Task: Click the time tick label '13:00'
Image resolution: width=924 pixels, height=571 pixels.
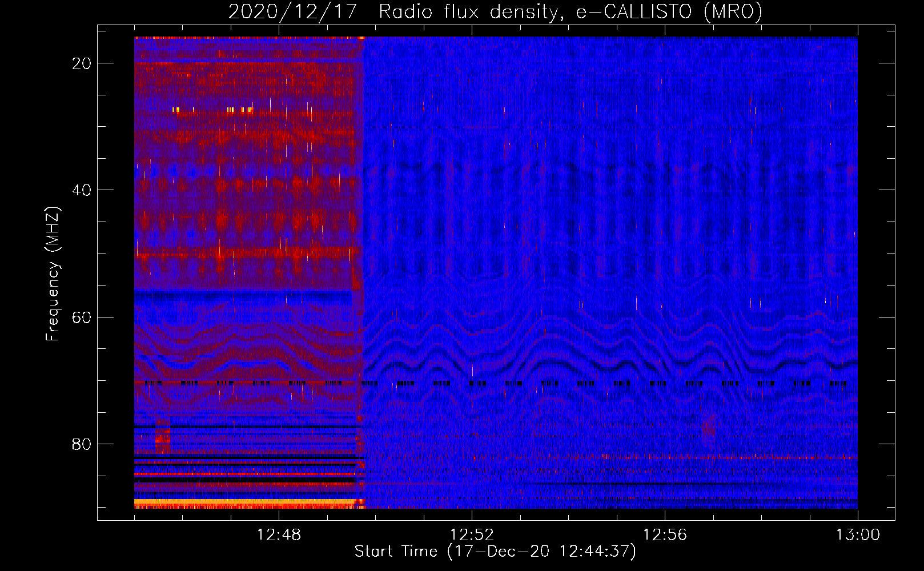Action: tap(858, 535)
